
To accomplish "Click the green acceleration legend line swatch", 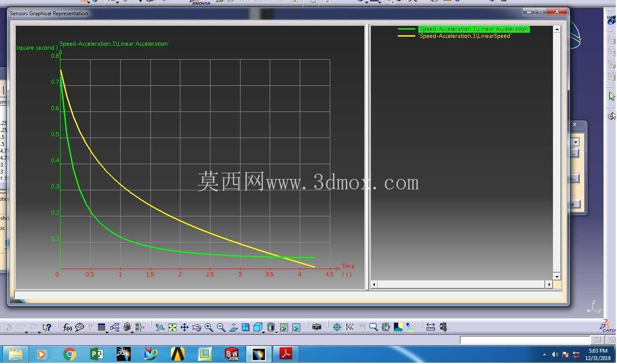I will coord(407,29).
